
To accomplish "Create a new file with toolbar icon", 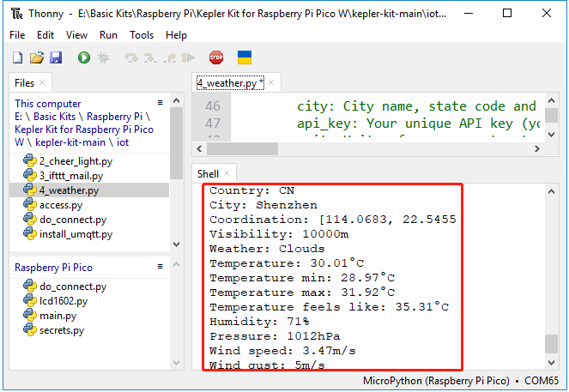I will [x=18, y=57].
